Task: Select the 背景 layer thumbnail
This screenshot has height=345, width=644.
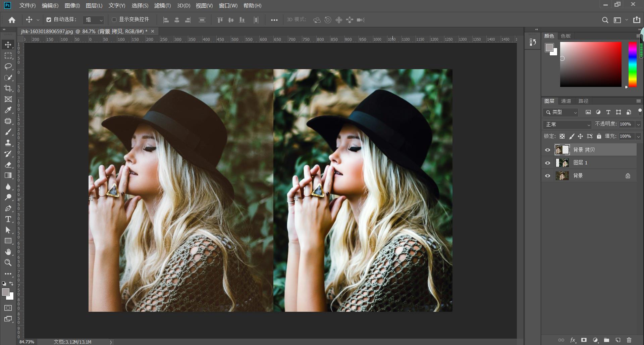Action: click(562, 176)
